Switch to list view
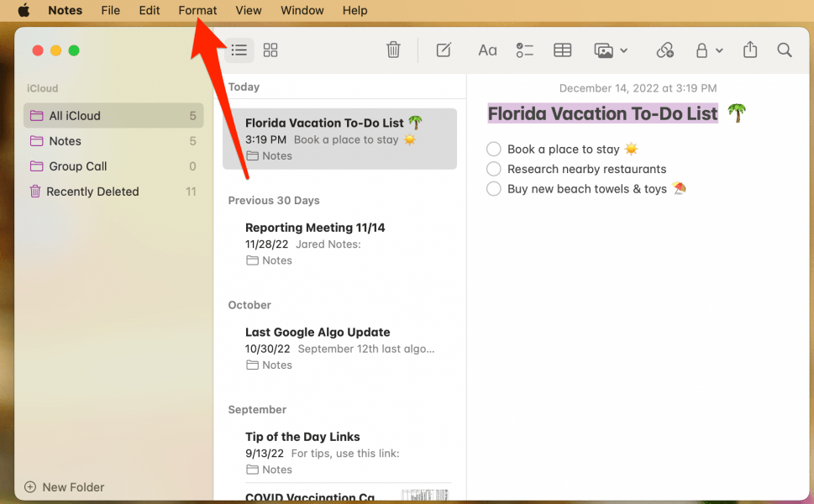The width and height of the screenshot is (814, 504). coord(239,50)
